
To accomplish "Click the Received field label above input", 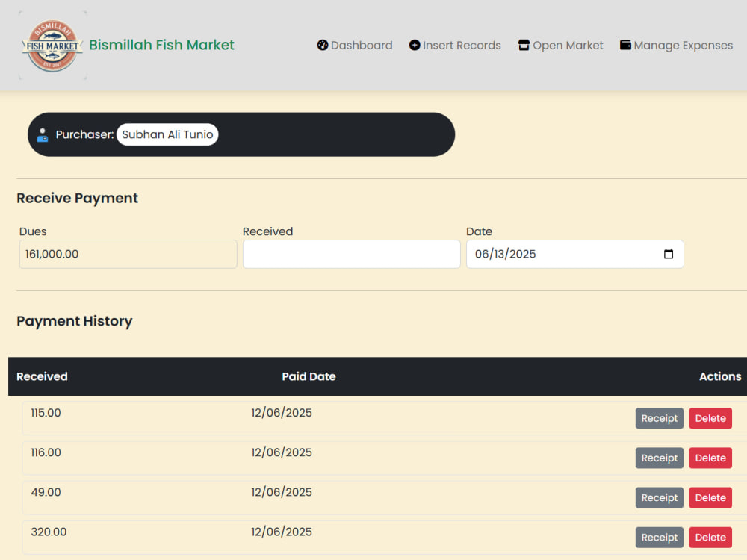I will pyautogui.click(x=267, y=231).
